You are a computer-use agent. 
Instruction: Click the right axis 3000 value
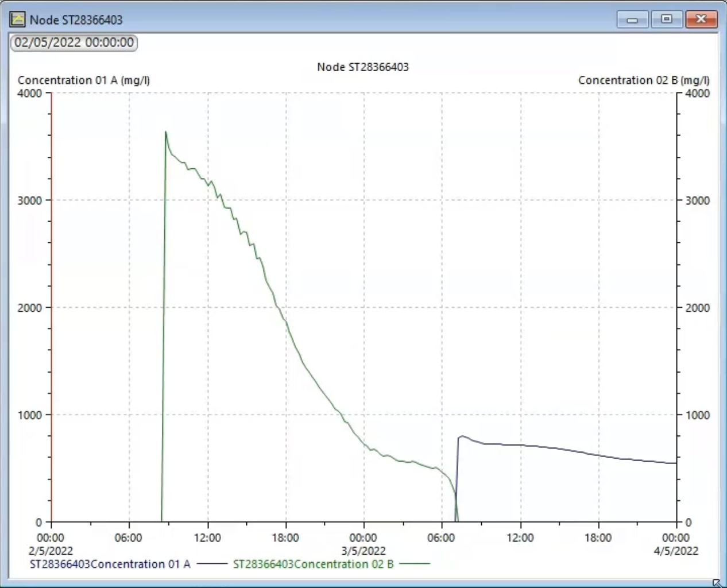coord(697,200)
